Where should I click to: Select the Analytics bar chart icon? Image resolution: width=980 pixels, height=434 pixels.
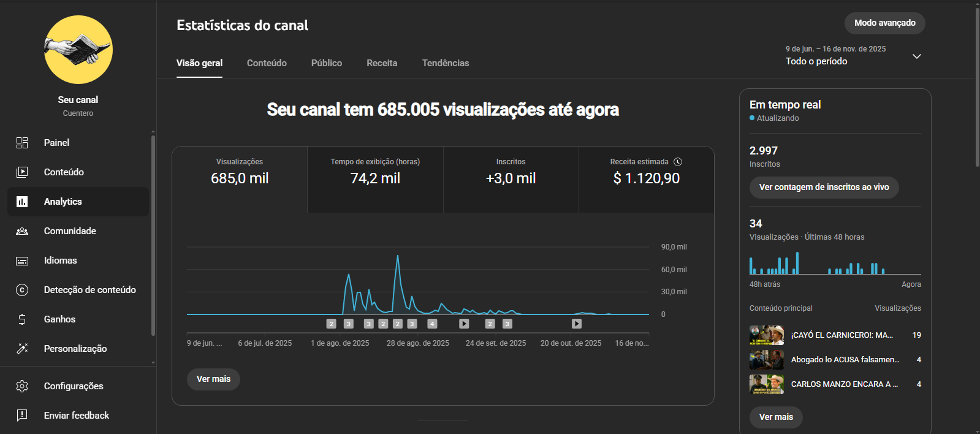point(22,202)
